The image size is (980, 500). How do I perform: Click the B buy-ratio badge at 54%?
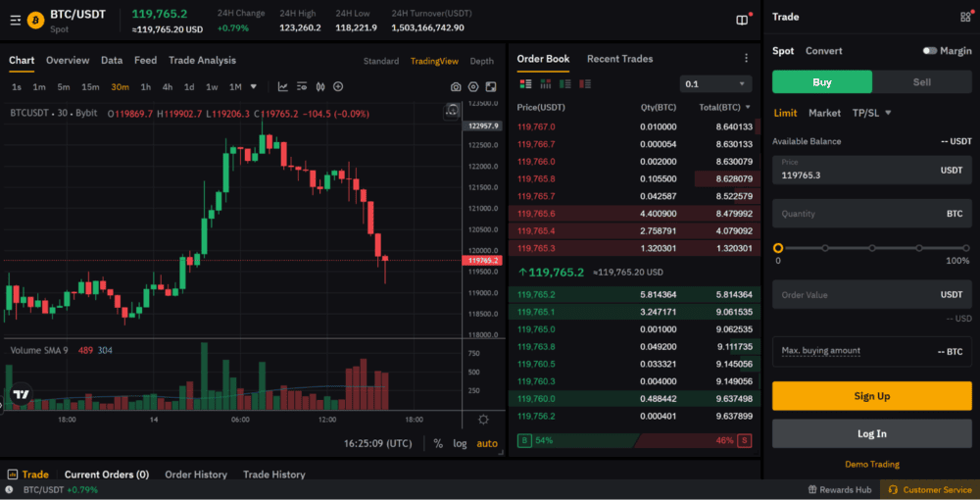[x=524, y=440]
